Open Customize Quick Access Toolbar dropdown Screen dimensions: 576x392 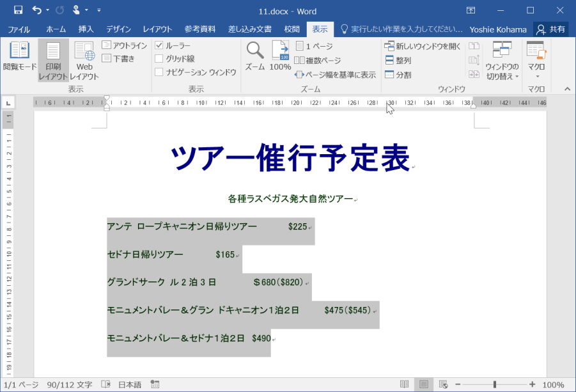99,10
